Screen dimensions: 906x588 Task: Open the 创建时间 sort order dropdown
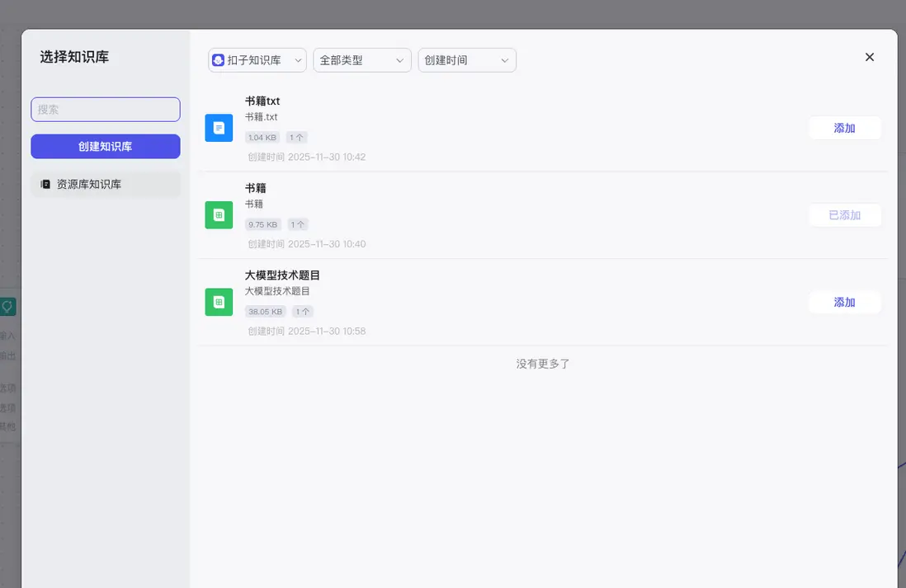[x=466, y=59]
